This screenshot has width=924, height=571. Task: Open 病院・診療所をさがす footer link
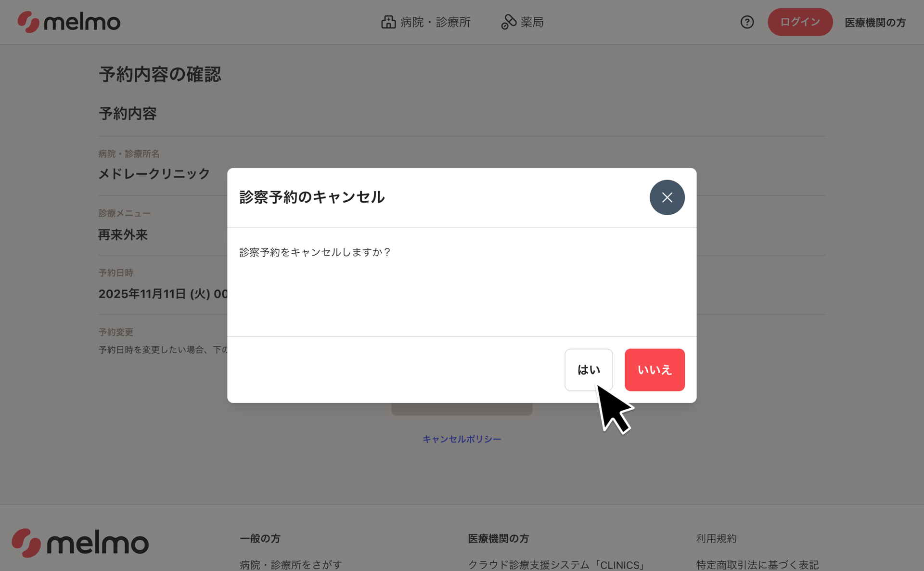pyautogui.click(x=291, y=565)
